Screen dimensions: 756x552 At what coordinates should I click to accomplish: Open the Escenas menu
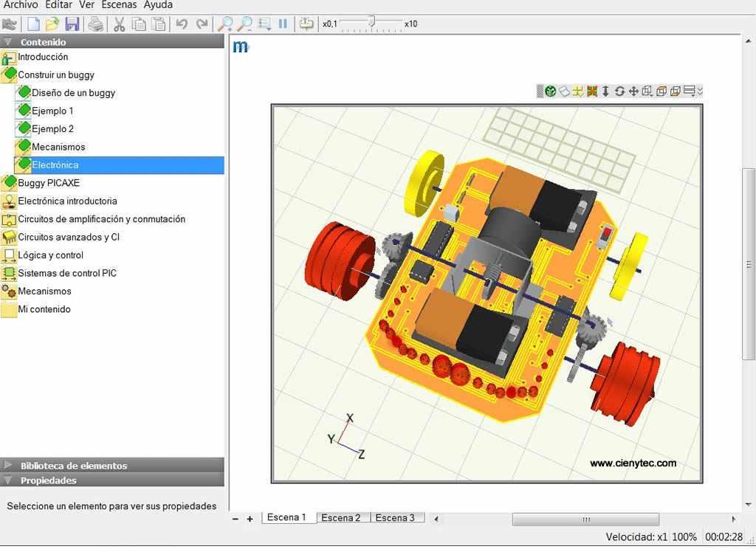point(119,5)
